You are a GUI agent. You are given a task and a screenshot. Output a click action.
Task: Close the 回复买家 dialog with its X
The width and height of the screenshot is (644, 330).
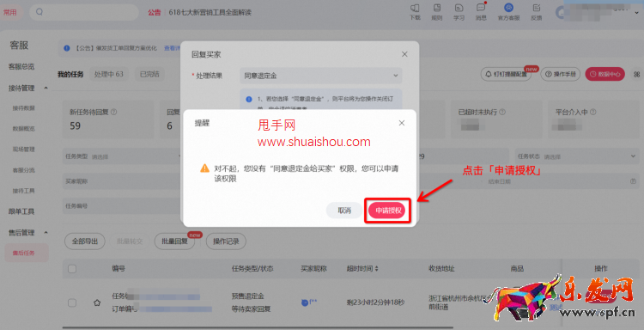coord(404,54)
